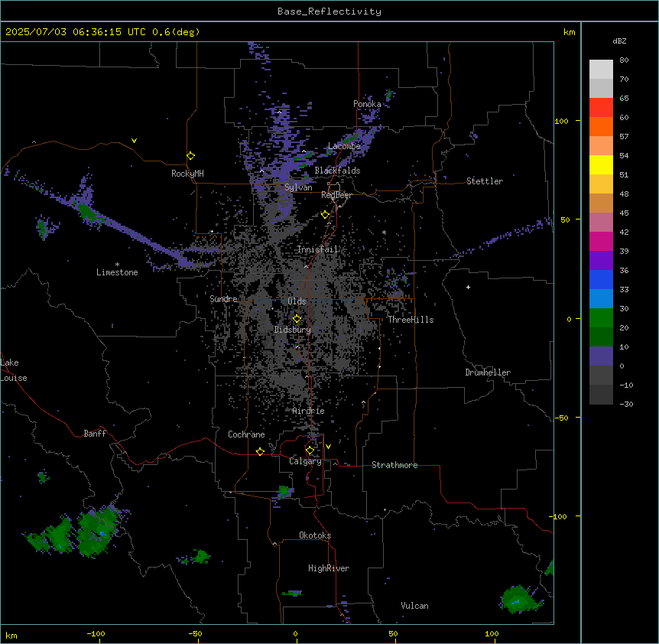Click the dBZ legend heading
The width and height of the screenshot is (659, 644).
point(619,41)
